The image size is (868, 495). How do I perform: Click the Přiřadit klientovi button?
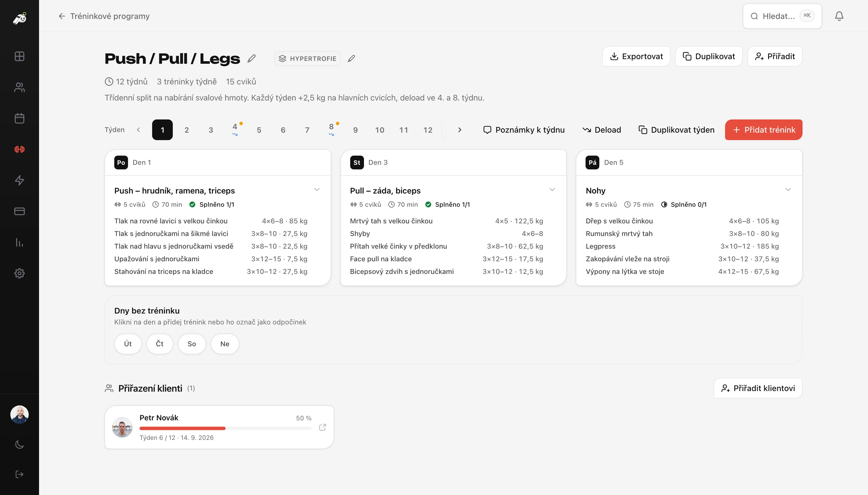pyautogui.click(x=758, y=388)
